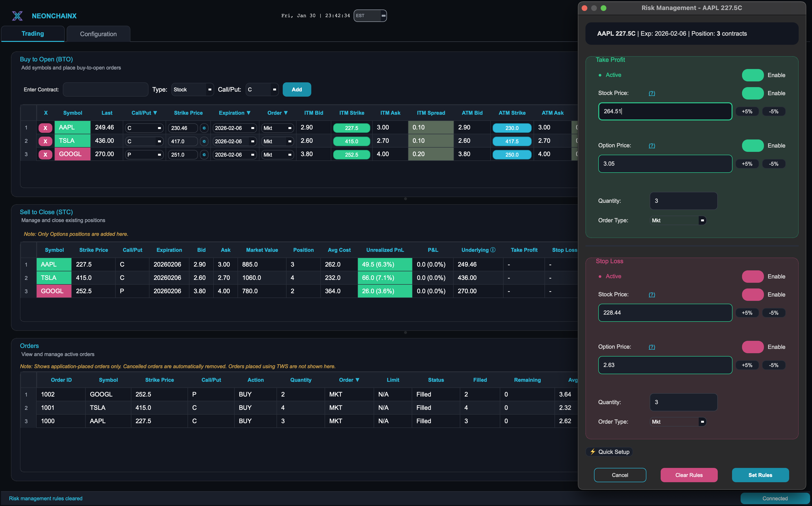Click the Enter Contract input field
Image resolution: width=812 pixels, height=506 pixels.
click(x=105, y=90)
